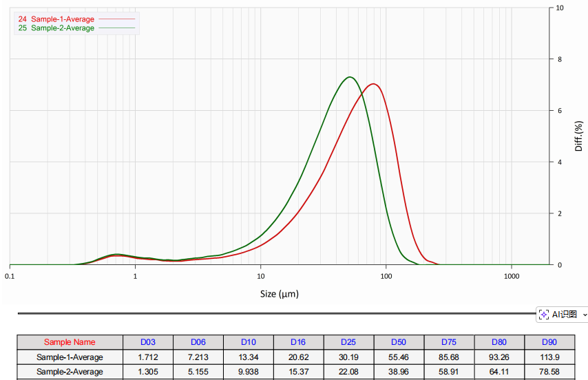The width and height of the screenshot is (588, 380).
Task: Click the D03 column header
Action: pos(148,342)
